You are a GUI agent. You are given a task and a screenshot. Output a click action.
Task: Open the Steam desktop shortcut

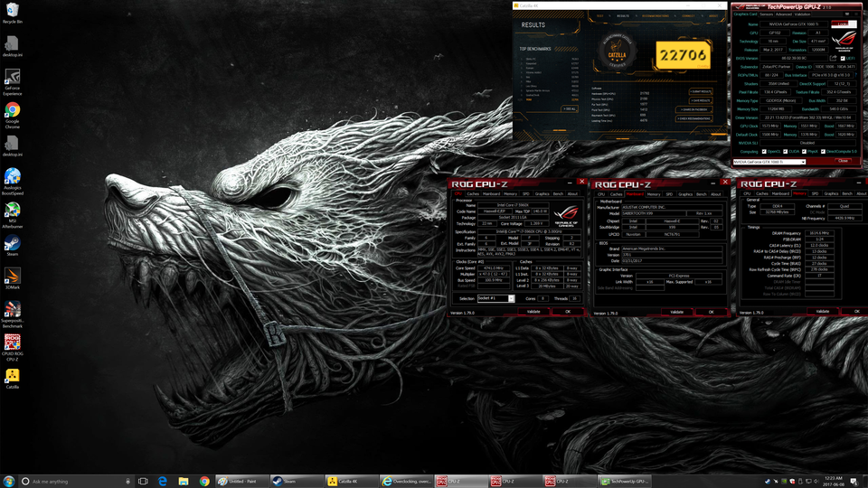[12, 246]
